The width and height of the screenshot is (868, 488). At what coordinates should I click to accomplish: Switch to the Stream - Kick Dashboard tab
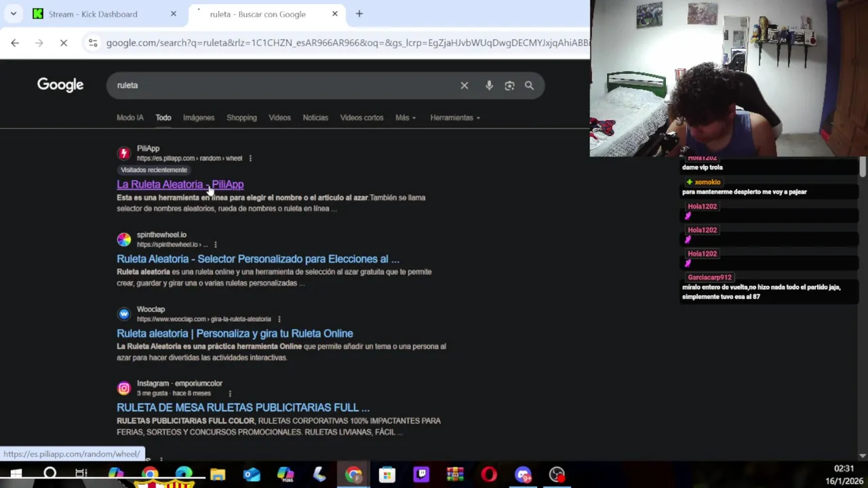[x=93, y=14]
